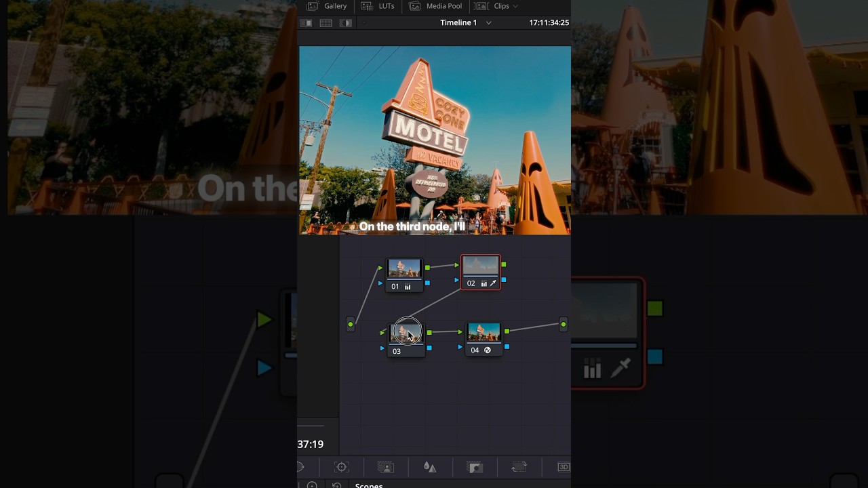
Task: Click the bars grade icon on node 01
Action: [408, 287]
